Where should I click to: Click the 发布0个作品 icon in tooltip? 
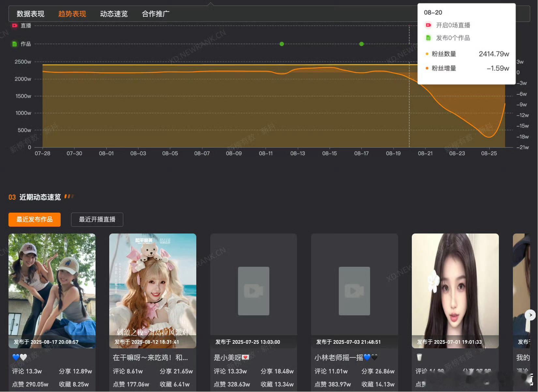pos(428,38)
